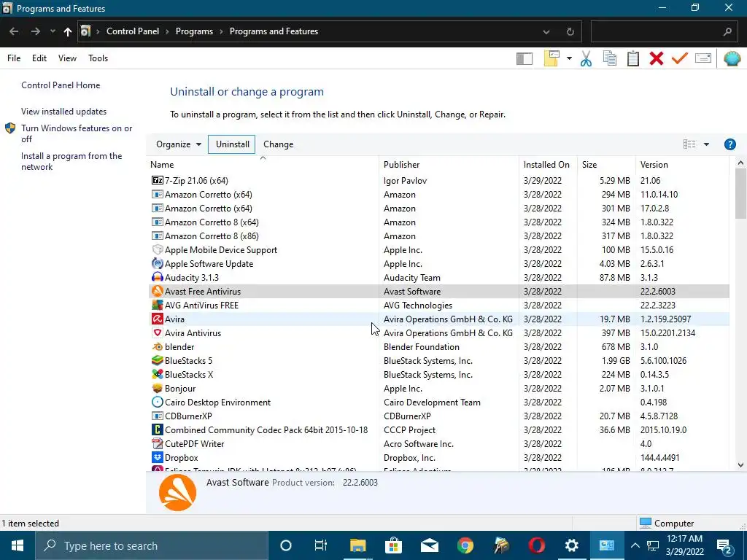Image resolution: width=747 pixels, height=560 pixels.
Task: Open the recent locations dropdown chevron
Action: point(53,31)
